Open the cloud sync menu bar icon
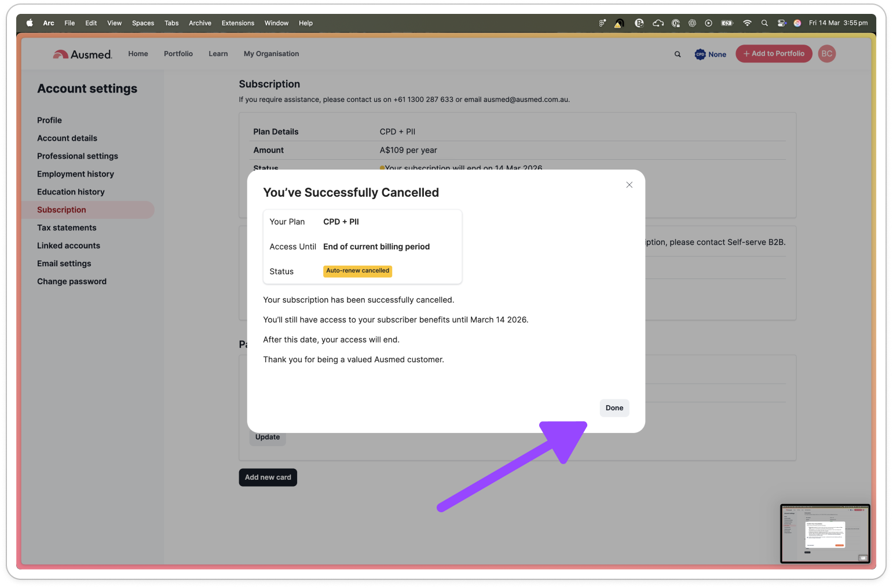This screenshot has width=893, height=588. pyautogui.click(x=658, y=23)
